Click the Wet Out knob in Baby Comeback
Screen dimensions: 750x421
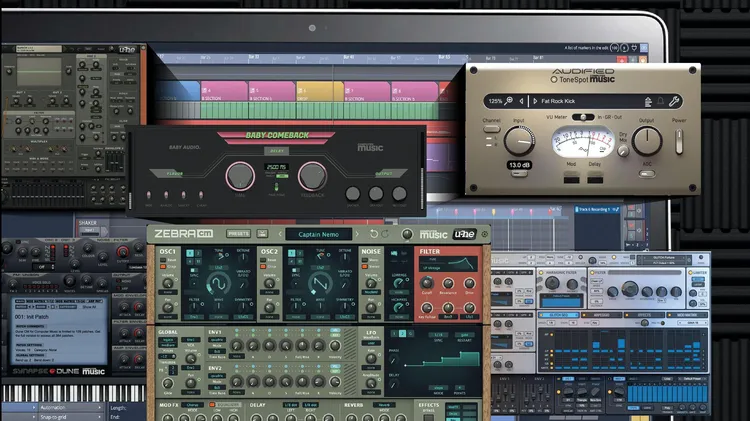pyautogui.click(x=399, y=194)
